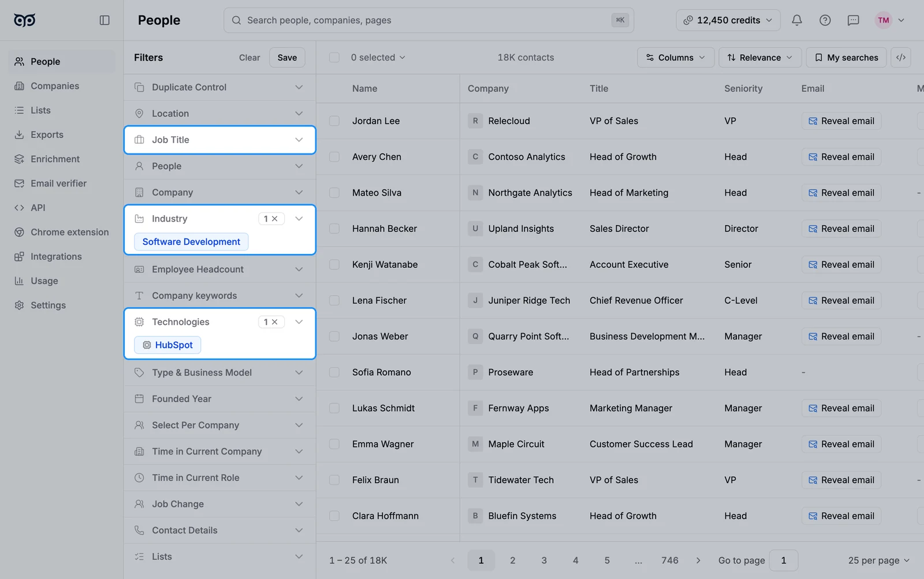Click the API code embed icon button
The width and height of the screenshot is (924, 579).
[901, 57]
